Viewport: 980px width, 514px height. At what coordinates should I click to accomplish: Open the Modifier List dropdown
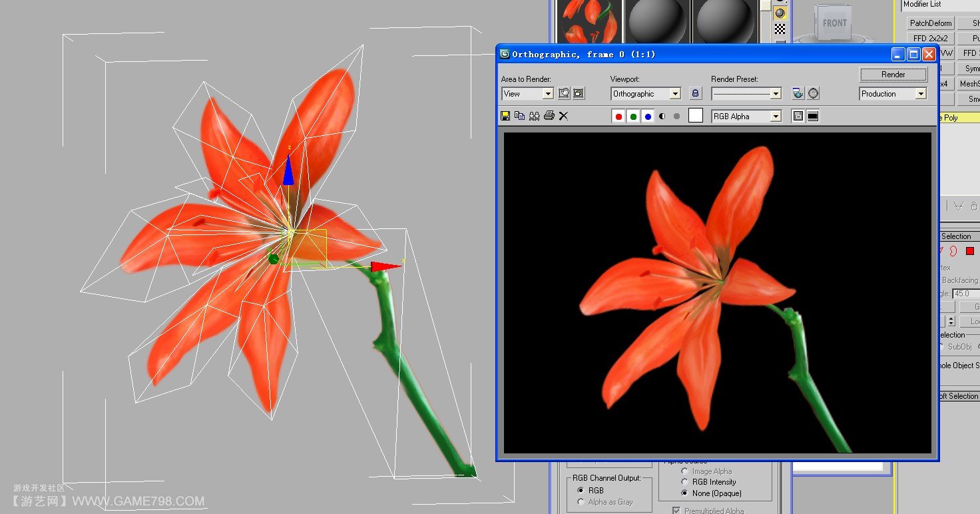[x=940, y=5]
